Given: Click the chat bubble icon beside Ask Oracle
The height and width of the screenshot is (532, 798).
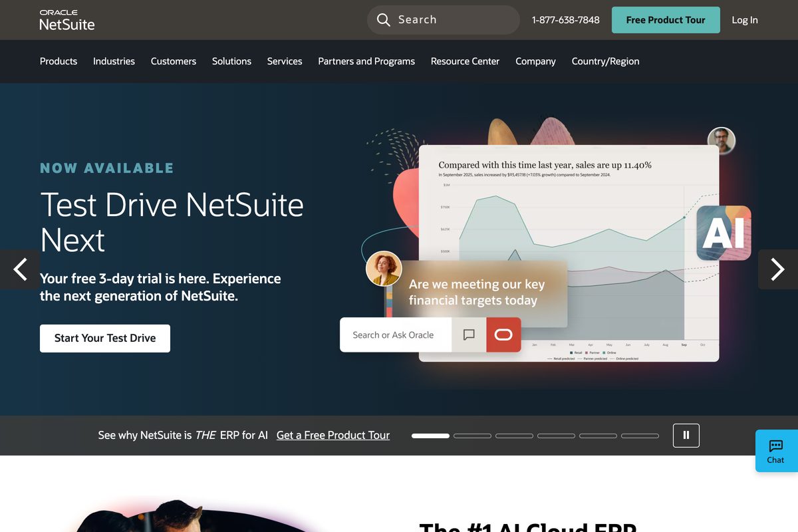Looking at the screenshot, I should (x=469, y=335).
